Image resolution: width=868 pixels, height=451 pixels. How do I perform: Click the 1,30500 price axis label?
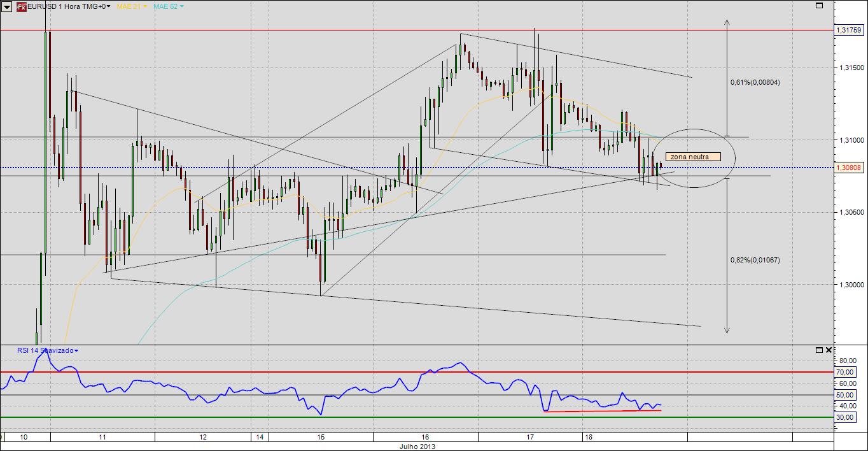tap(851, 212)
